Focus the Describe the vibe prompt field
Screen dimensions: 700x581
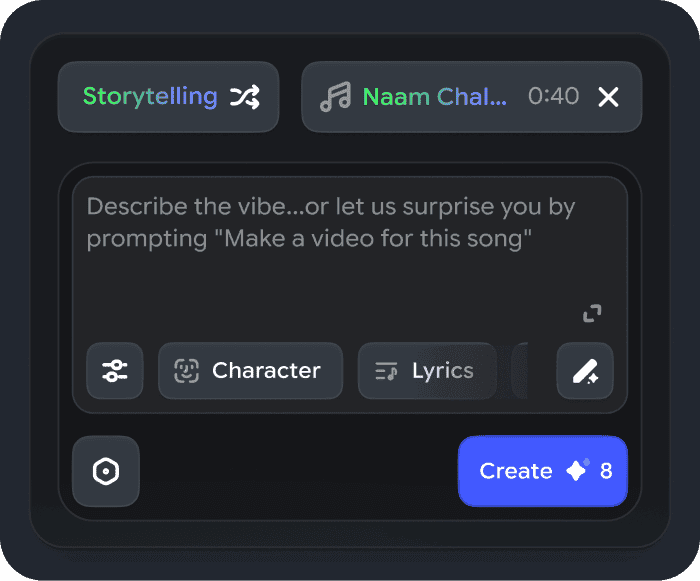point(350,270)
